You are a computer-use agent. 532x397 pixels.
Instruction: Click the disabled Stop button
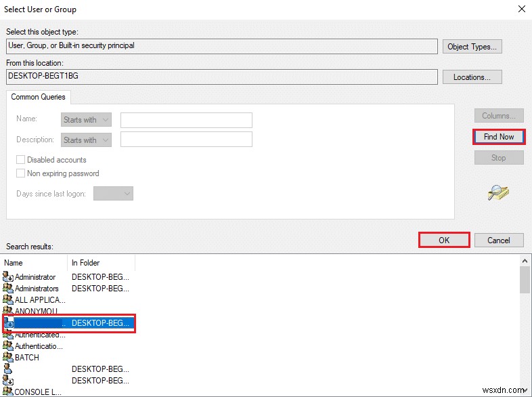coord(499,158)
